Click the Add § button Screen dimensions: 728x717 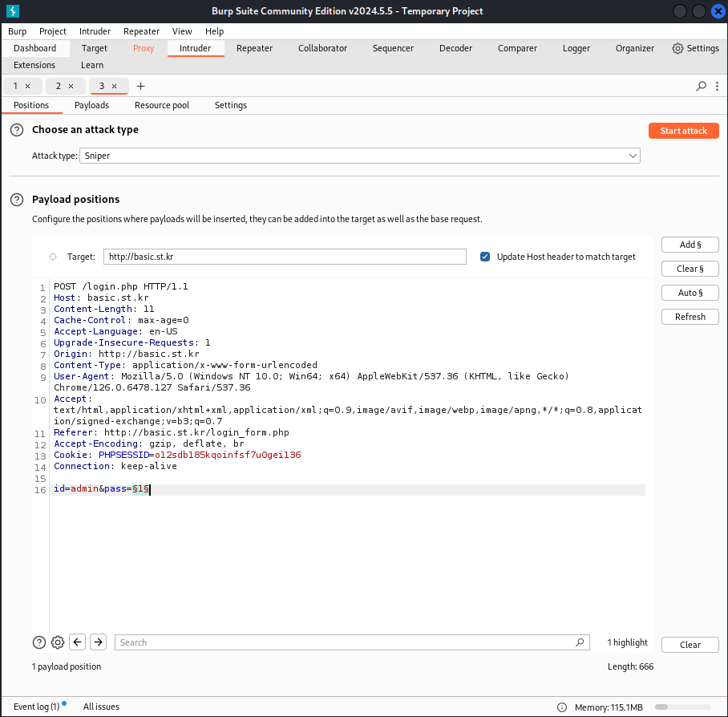click(x=690, y=245)
